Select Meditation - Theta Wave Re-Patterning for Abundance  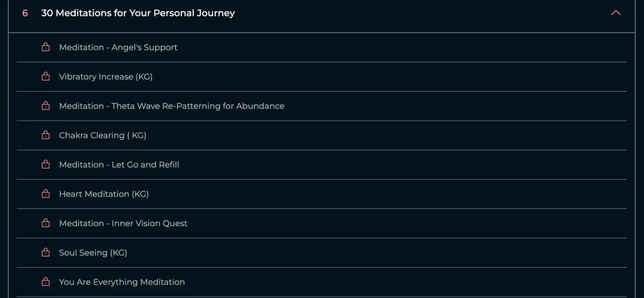point(172,106)
